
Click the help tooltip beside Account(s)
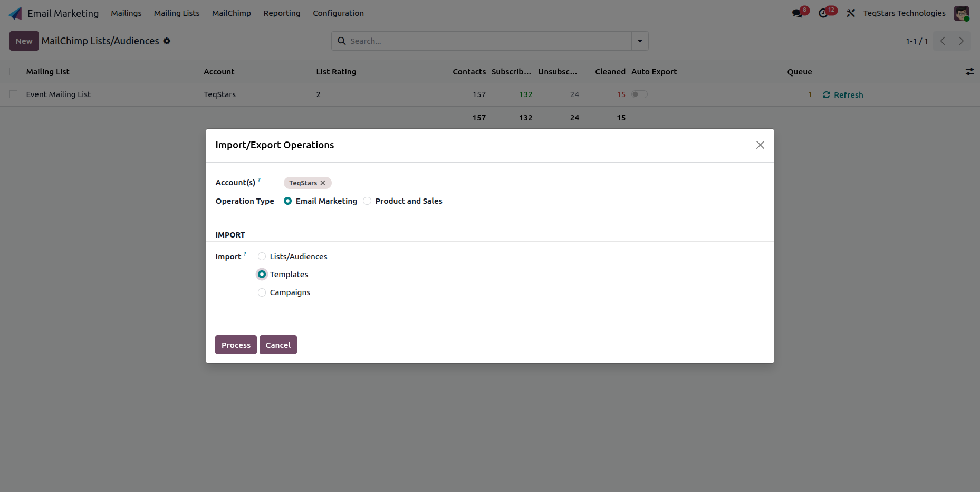(x=259, y=180)
